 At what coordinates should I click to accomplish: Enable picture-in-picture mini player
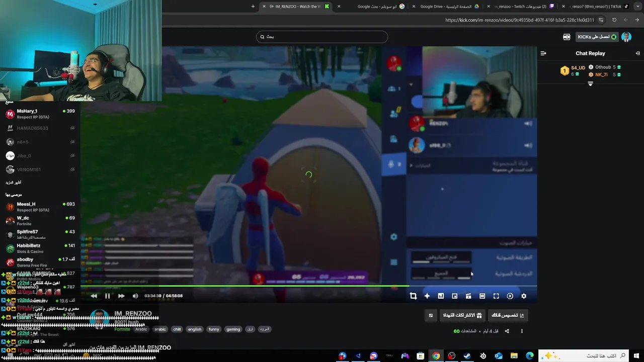point(454,296)
